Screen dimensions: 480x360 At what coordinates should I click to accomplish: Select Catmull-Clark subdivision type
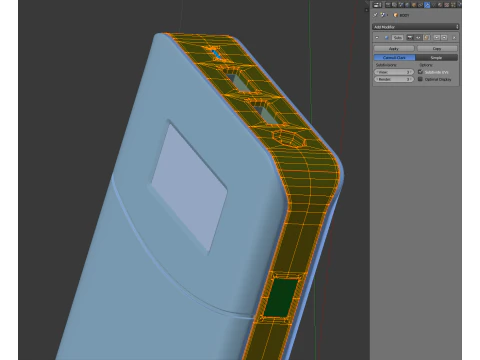click(x=395, y=58)
